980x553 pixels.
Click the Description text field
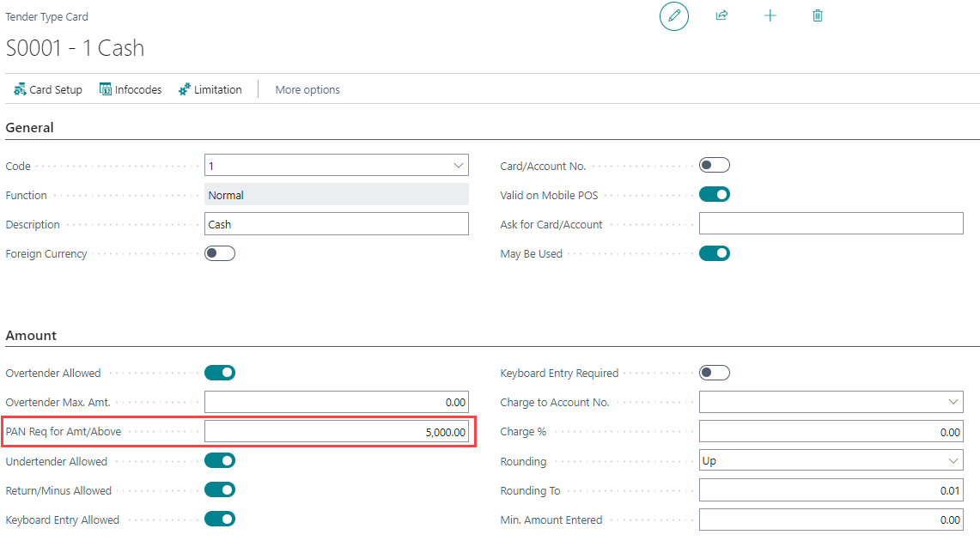337,224
